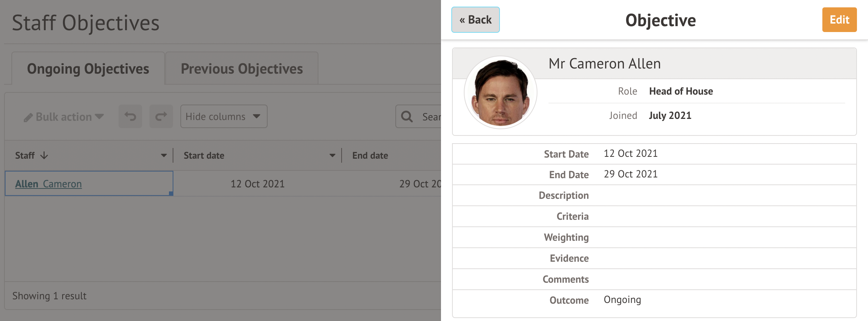
Task: Switch to the Previous Objectives tab
Action: click(241, 69)
